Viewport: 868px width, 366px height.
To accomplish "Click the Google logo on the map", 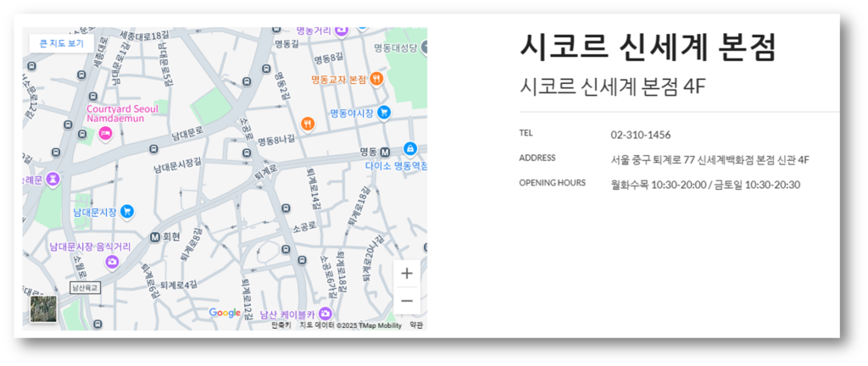I will coord(224,313).
